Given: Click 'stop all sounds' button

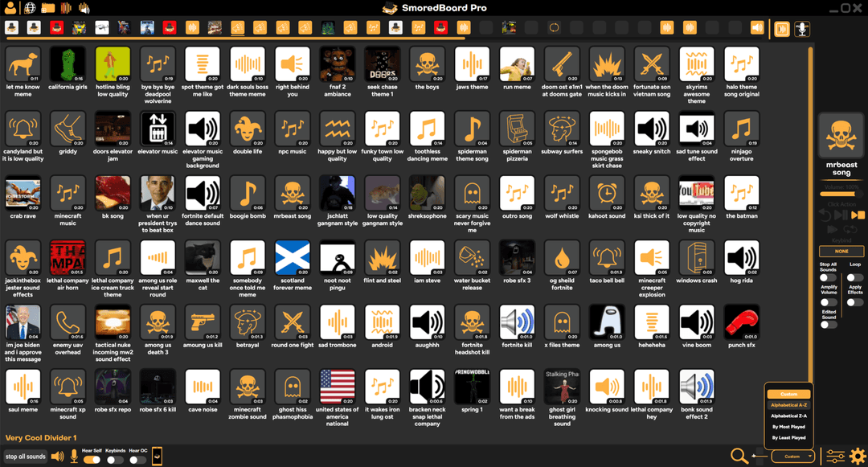Looking at the screenshot, I should pyautogui.click(x=26, y=457).
